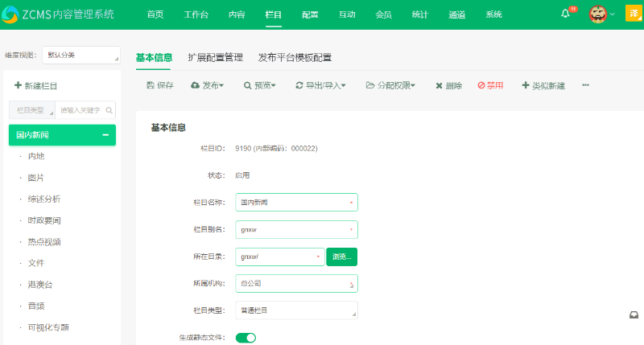The image size is (644, 345).
Task: Click the 保存 save button
Action: (x=160, y=85)
